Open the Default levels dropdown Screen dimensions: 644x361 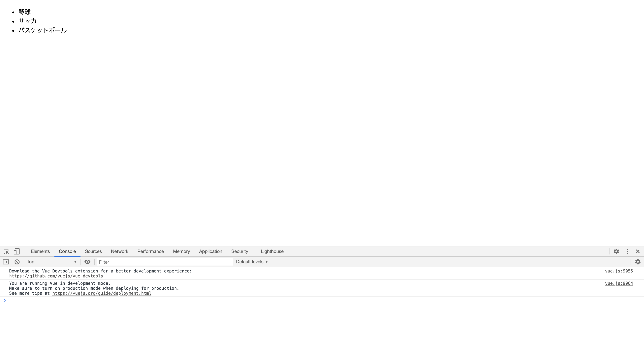252,262
